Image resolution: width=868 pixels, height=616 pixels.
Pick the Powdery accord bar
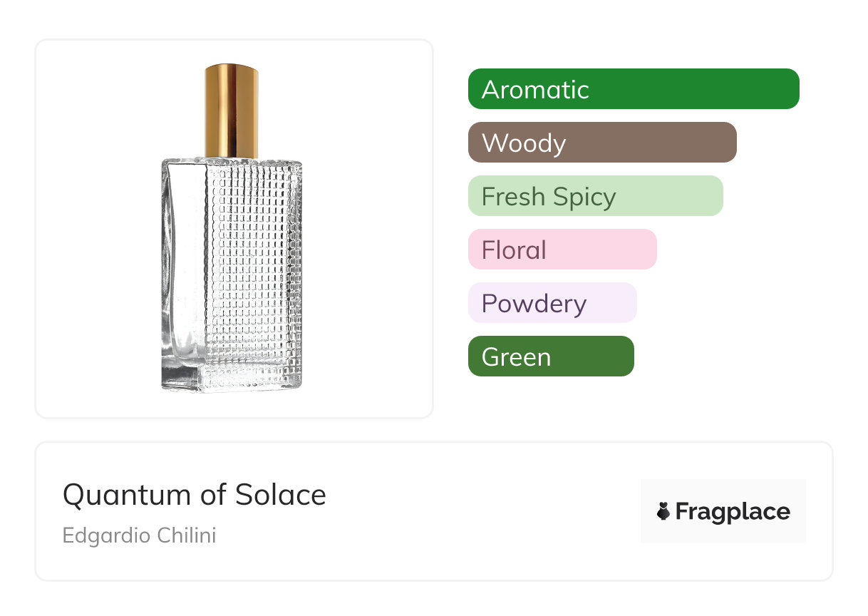tap(552, 303)
